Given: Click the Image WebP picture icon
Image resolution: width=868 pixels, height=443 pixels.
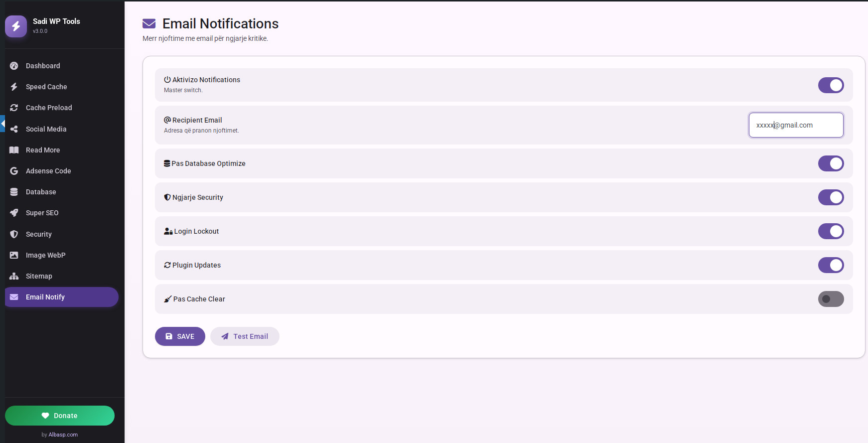Looking at the screenshot, I should point(14,255).
